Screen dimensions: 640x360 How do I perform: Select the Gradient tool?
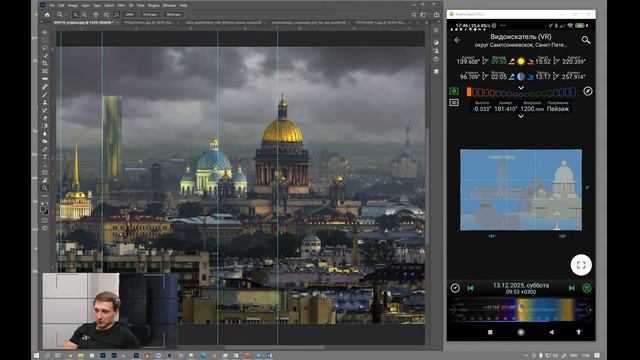[x=44, y=126]
